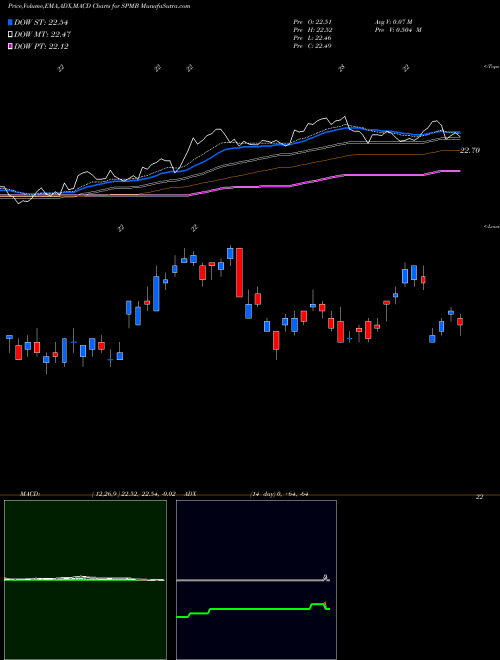Click the 'Pre V: 0.504 M' volume text

[398, 30]
